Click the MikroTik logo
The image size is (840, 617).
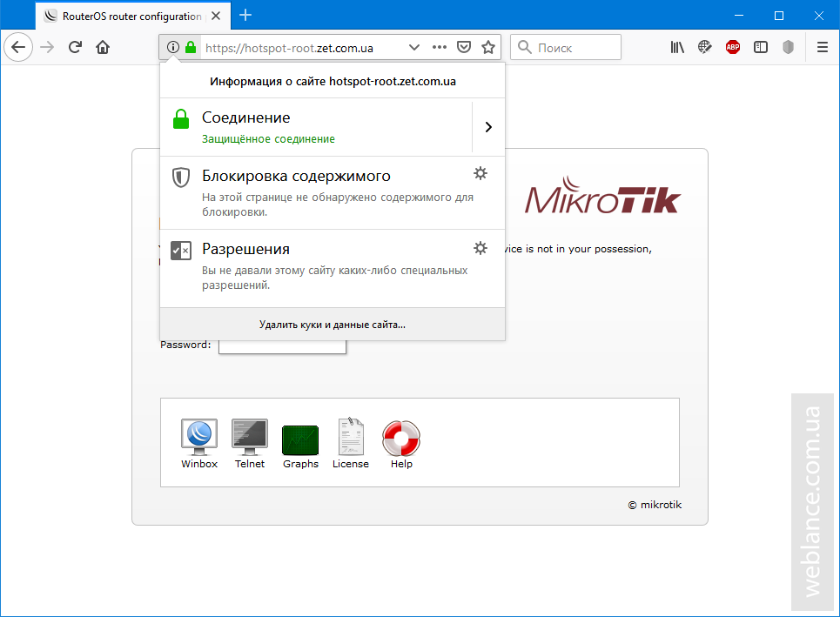[x=602, y=196]
